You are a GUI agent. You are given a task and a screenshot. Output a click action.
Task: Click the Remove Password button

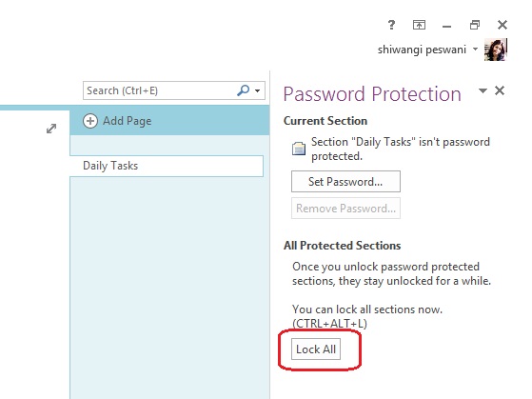click(x=345, y=209)
